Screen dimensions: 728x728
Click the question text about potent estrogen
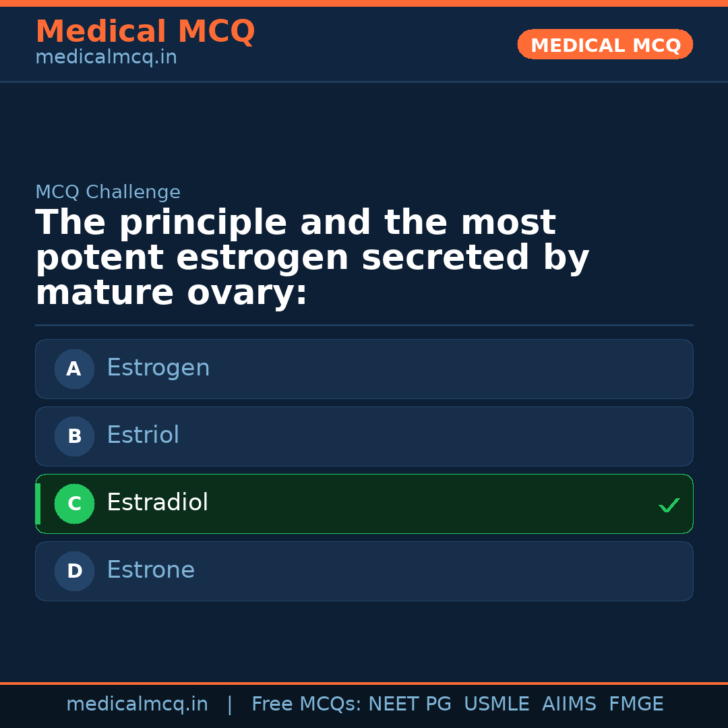click(x=312, y=257)
